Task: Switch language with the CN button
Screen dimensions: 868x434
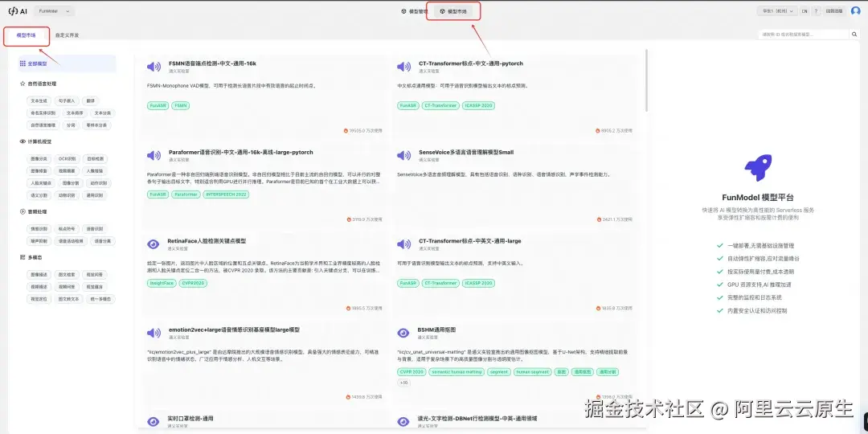Action: (805, 10)
